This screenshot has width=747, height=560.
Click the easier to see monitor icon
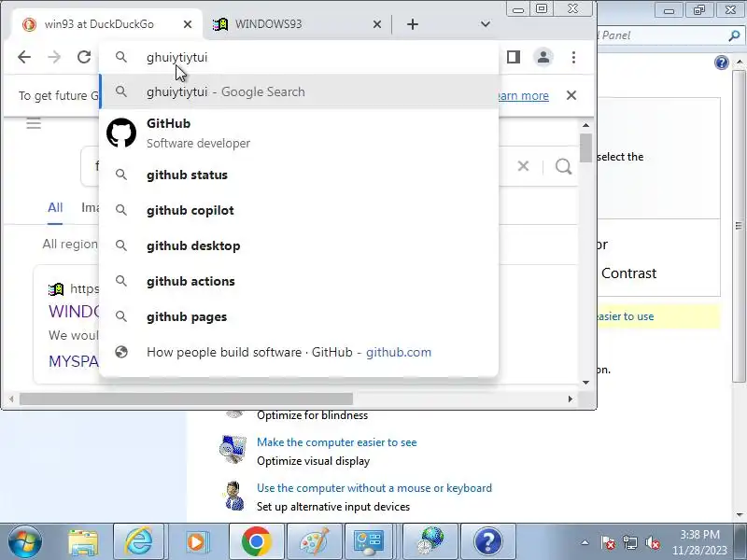click(x=233, y=450)
